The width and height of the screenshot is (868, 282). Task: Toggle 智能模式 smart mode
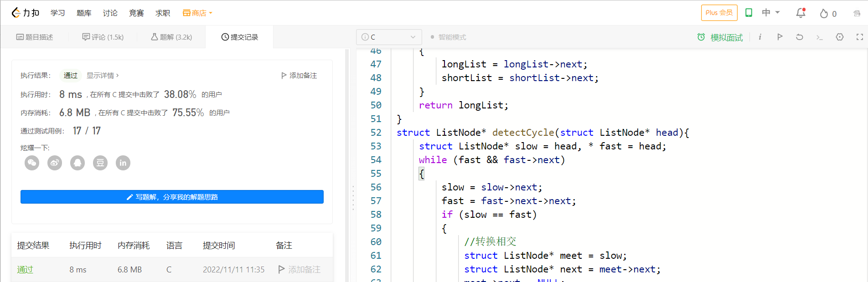pyautogui.click(x=448, y=37)
